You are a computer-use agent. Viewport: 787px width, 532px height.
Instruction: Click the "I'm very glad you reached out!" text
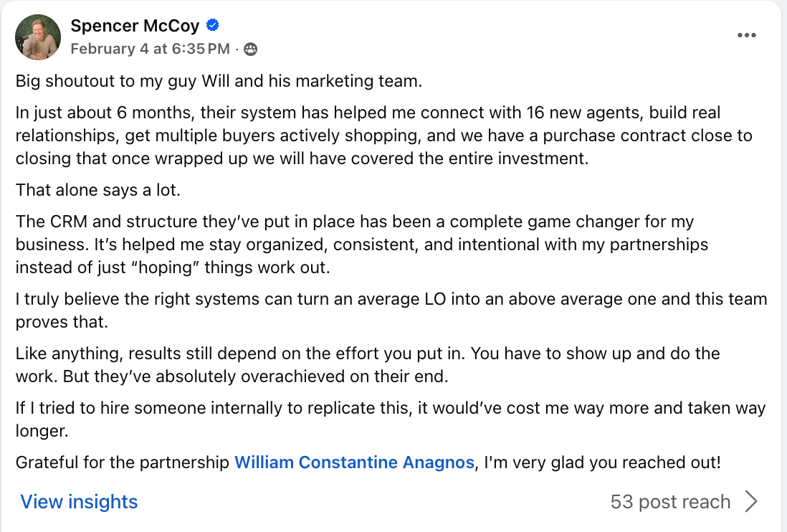[x=602, y=462]
